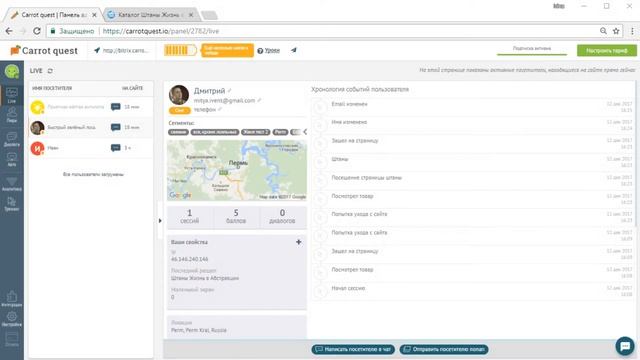
Task: Select the Быстрый visitor row
Action: tap(91, 127)
